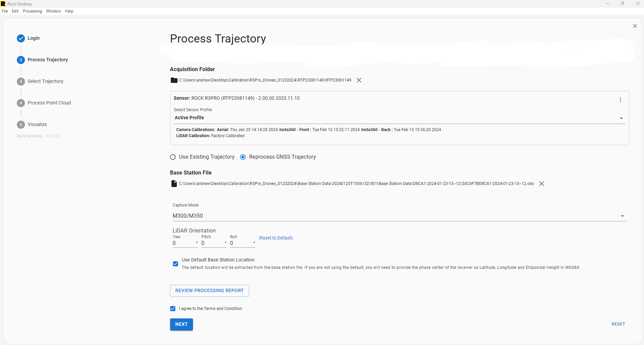Click the step 3 Select Trajectory circle
Screen dimensions: 644x345
coord(21,82)
